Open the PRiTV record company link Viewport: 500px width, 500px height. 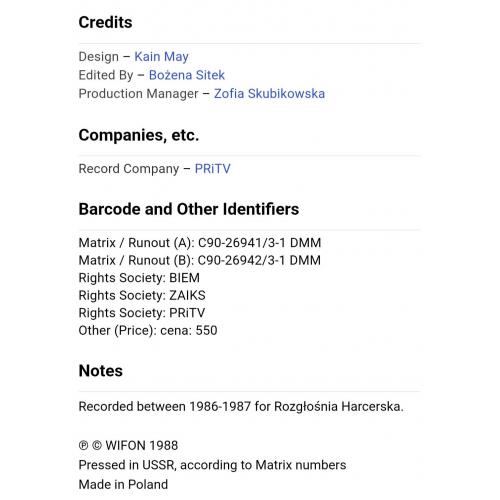[x=212, y=169]
